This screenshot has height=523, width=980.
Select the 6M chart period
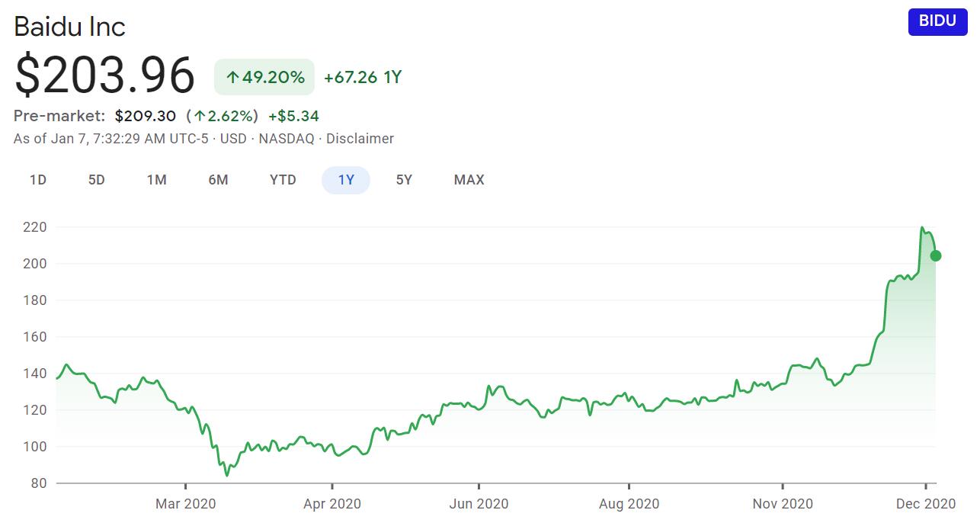(x=219, y=180)
